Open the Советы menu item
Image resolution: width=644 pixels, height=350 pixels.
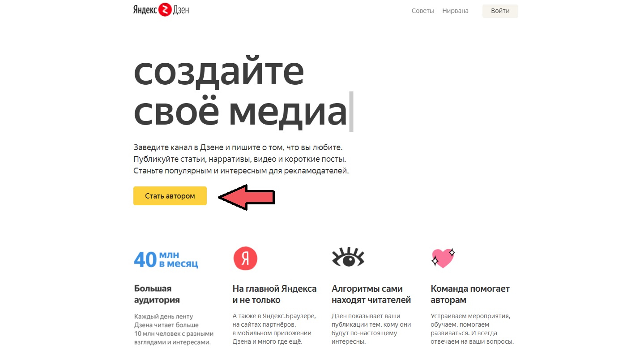pos(422,11)
